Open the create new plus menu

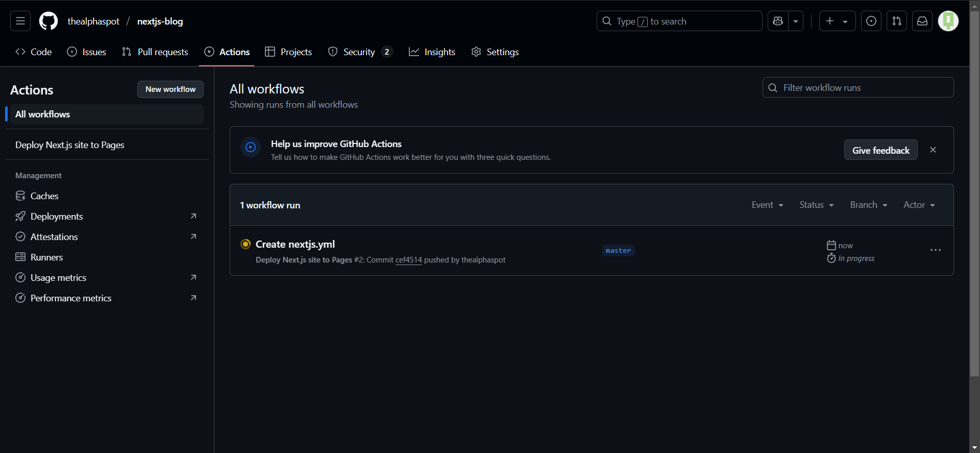coord(837,21)
